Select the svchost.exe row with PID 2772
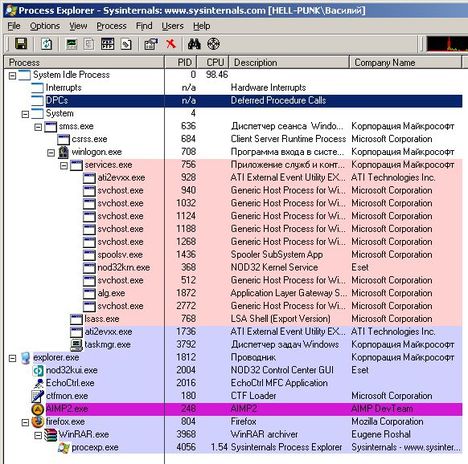 [233, 306]
